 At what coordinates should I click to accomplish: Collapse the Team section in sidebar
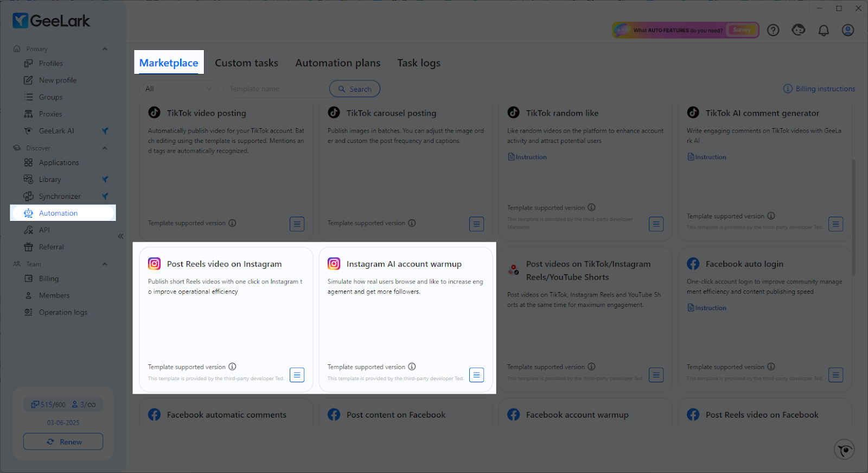click(x=105, y=264)
